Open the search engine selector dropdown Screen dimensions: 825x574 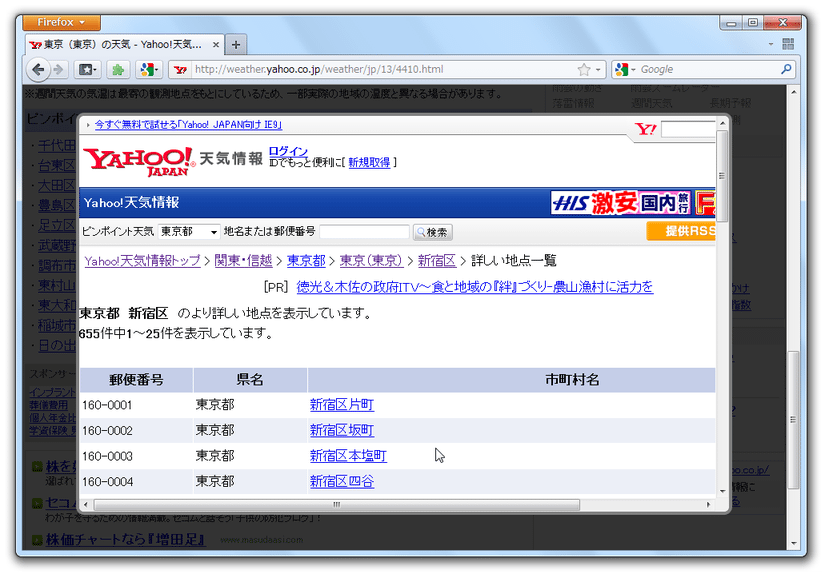[625, 69]
